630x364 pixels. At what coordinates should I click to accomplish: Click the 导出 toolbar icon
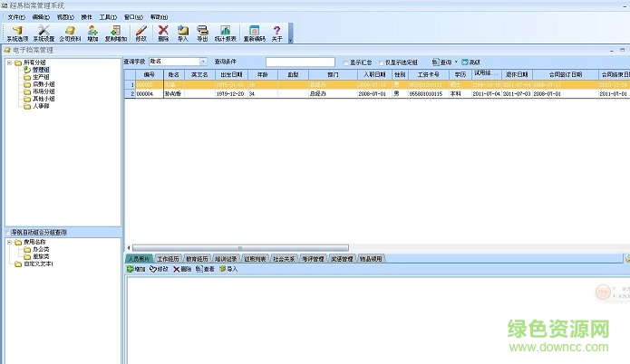[202, 33]
